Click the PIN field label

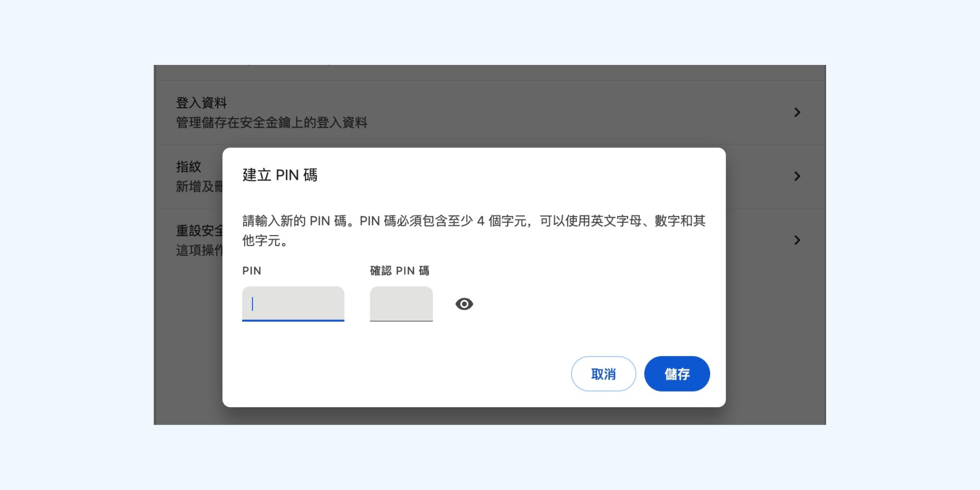252,271
